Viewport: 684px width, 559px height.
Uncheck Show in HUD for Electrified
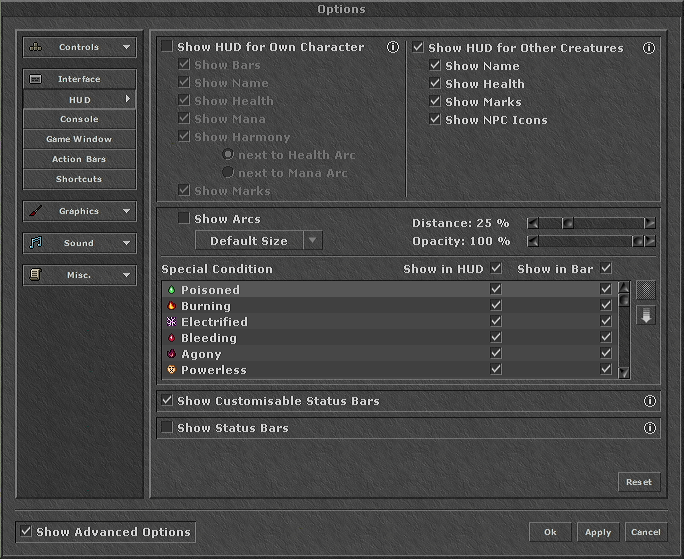coord(496,321)
